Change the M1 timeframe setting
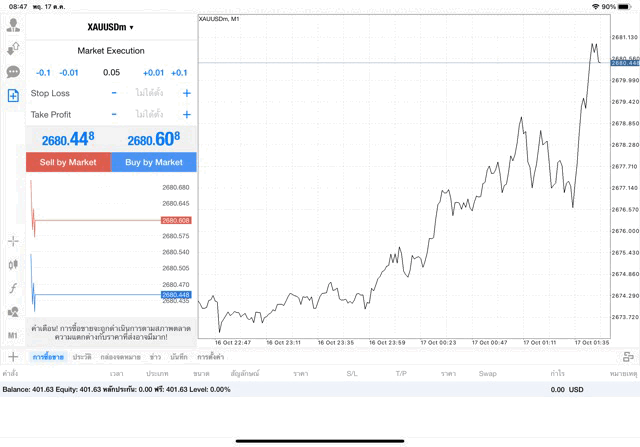Viewport: 640px width, 447px height. tap(13, 335)
